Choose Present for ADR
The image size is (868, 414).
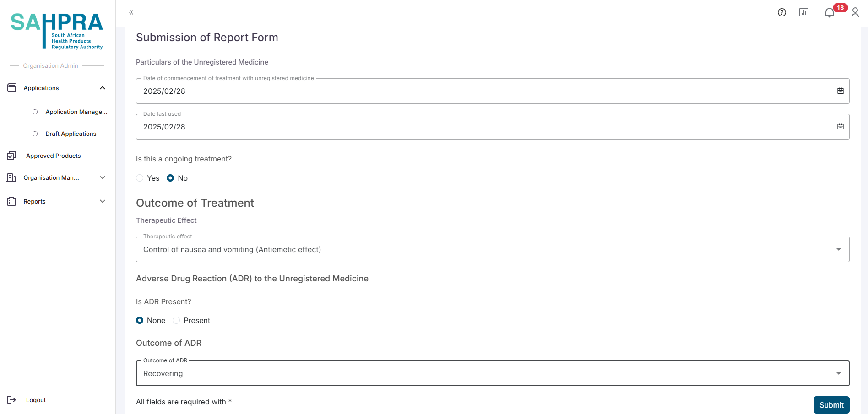pyautogui.click(x=176, y=320)
